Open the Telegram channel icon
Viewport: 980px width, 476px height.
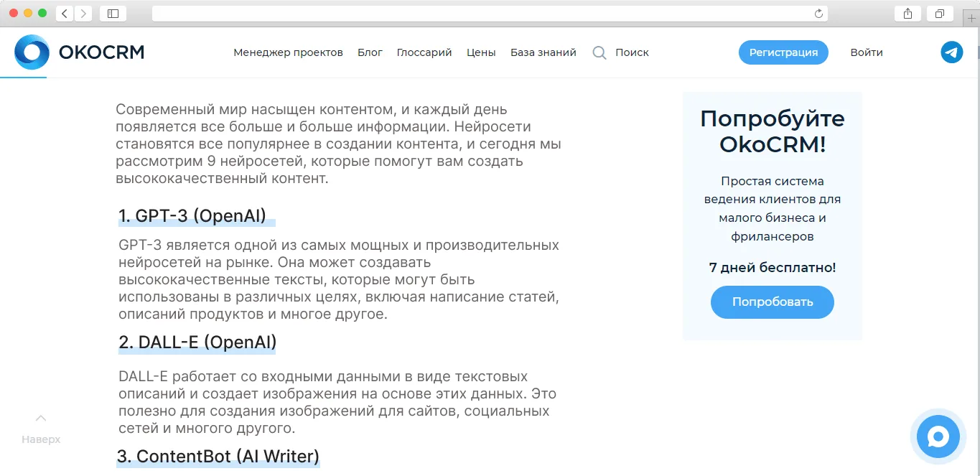pyautogui.click(x=952, y=52)
